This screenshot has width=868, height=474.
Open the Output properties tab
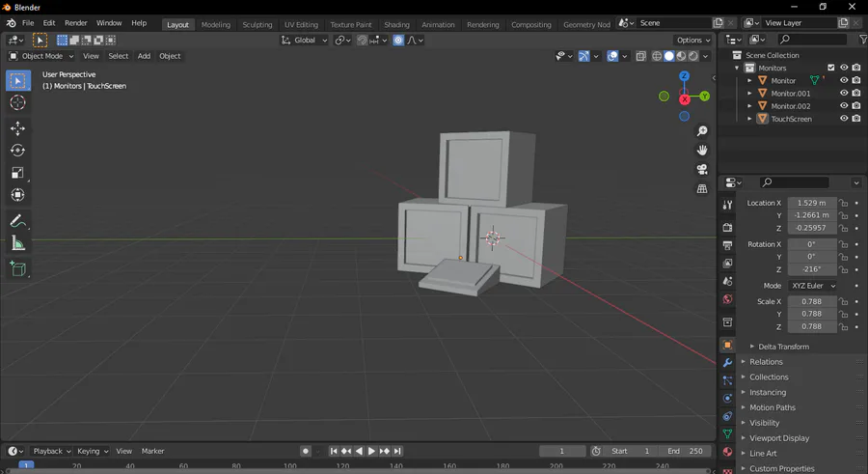(727, 245)
